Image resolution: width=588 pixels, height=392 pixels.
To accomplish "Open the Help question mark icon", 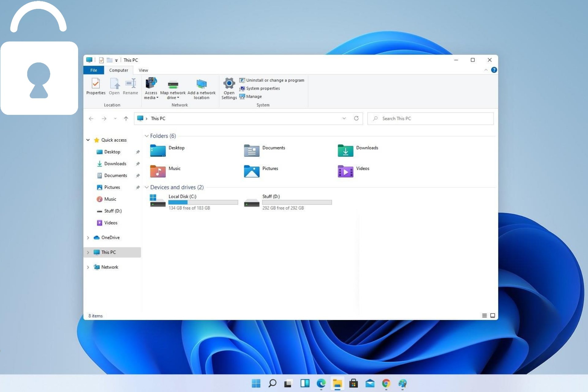I will coord(494,70).
